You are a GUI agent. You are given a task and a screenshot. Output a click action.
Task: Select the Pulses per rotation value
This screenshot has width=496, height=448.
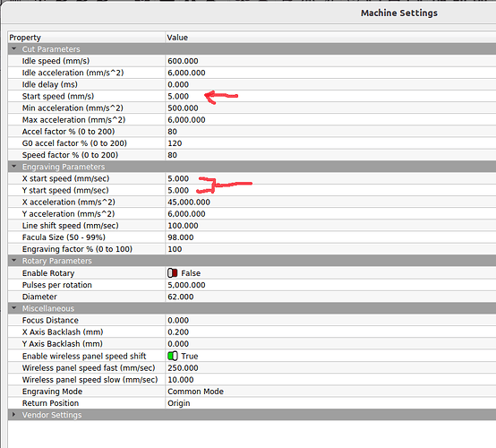(330, 285)
